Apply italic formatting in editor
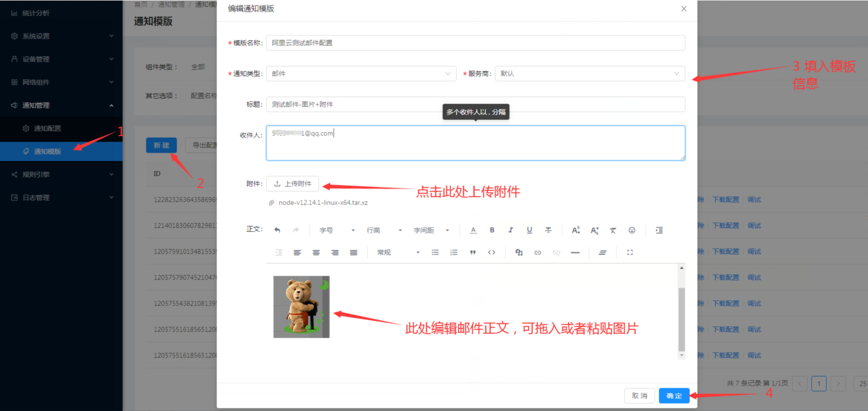868x411 pixels. coord(510,230)
